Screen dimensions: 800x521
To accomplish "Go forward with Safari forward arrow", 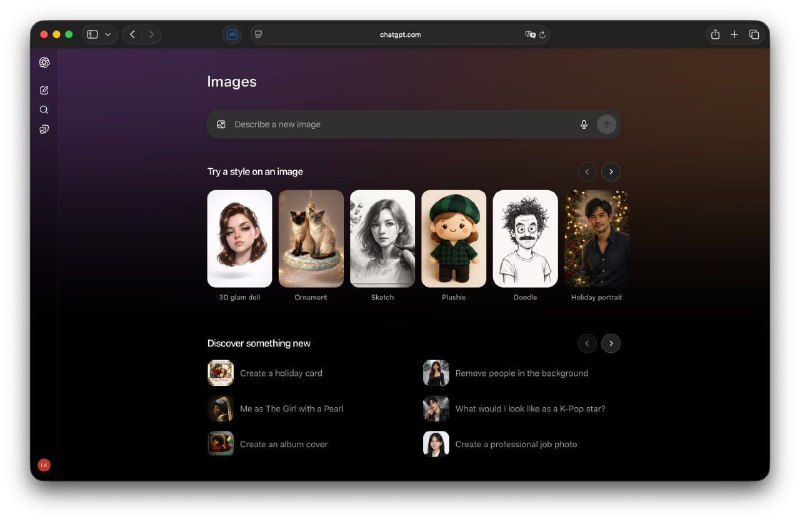I will [151, 34].
